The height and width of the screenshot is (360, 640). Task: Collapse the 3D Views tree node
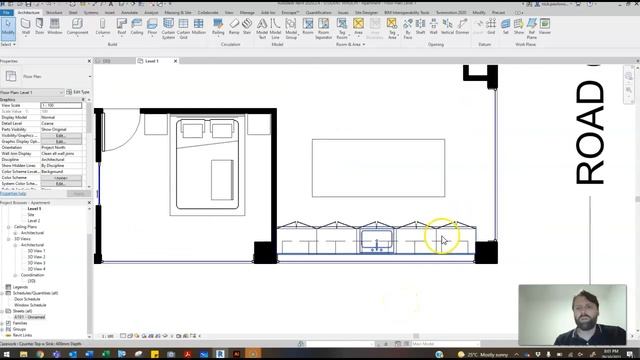pos(9,239)
